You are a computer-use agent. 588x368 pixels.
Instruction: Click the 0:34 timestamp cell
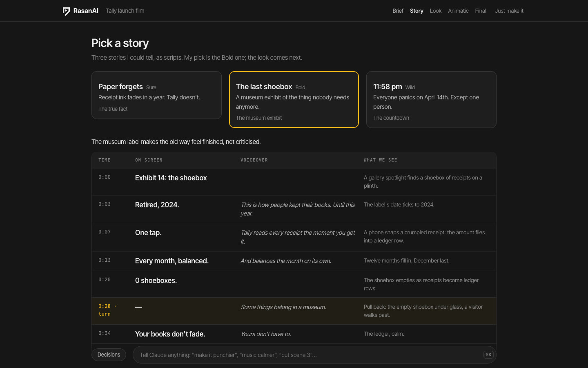pyautogui.click(x=105, y=333)
